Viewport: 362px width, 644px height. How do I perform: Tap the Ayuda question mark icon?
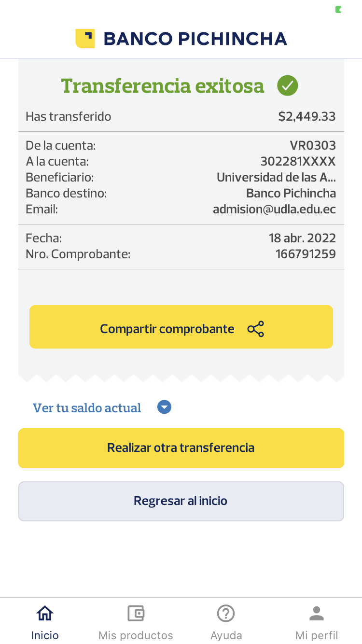pos(226,614)
